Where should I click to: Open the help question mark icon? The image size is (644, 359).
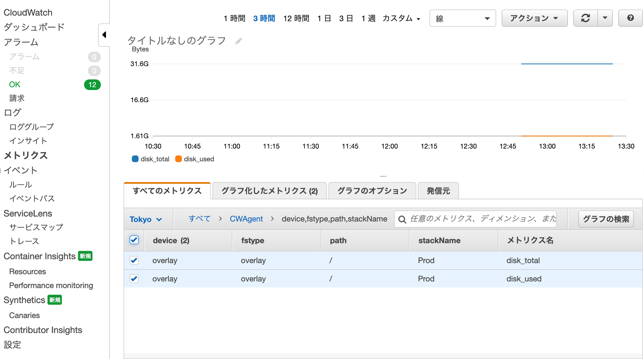[630, 18]
